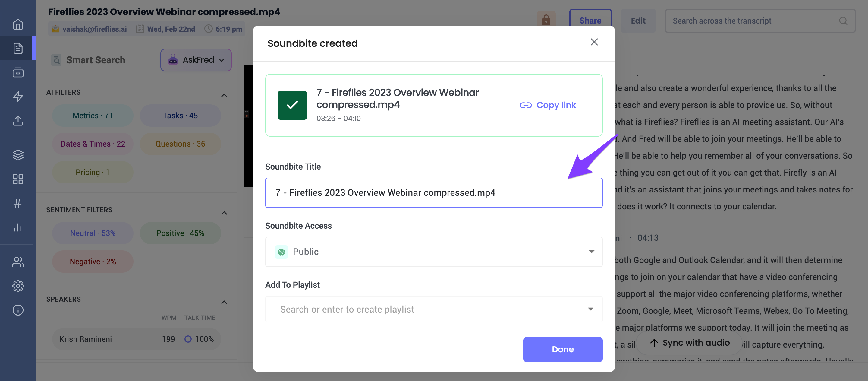Click the 6:19 pm time text
868x381 pixels.
(229, 29)
